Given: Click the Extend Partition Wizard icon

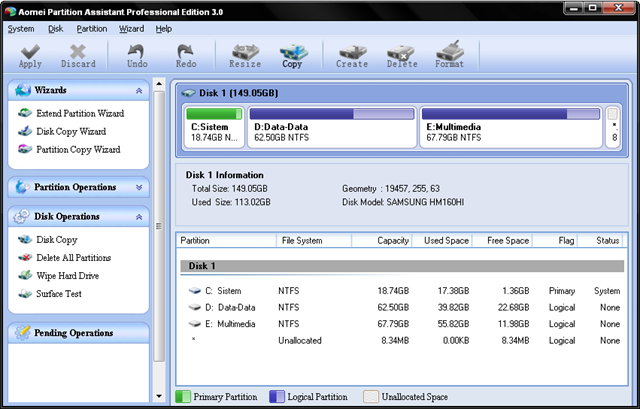Looking at the screenshot, I should point(24,113).
